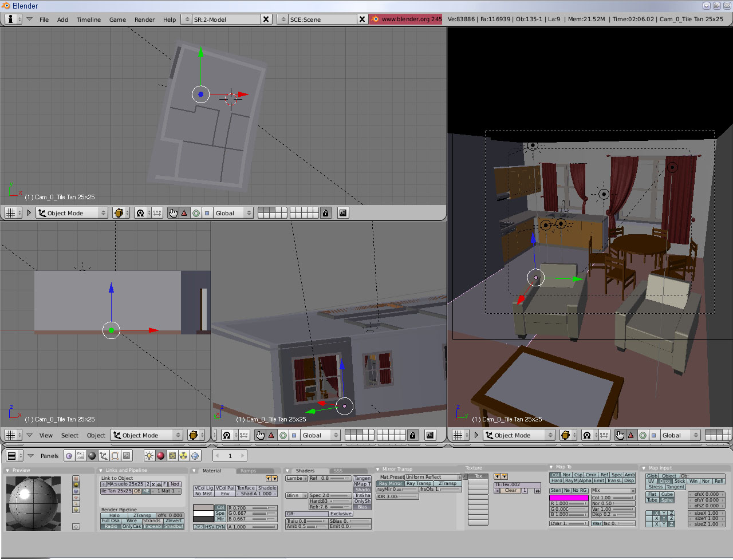Click the TE:Tex.002 texture name field
Viewport: 733px width, 560px height.
517,484
